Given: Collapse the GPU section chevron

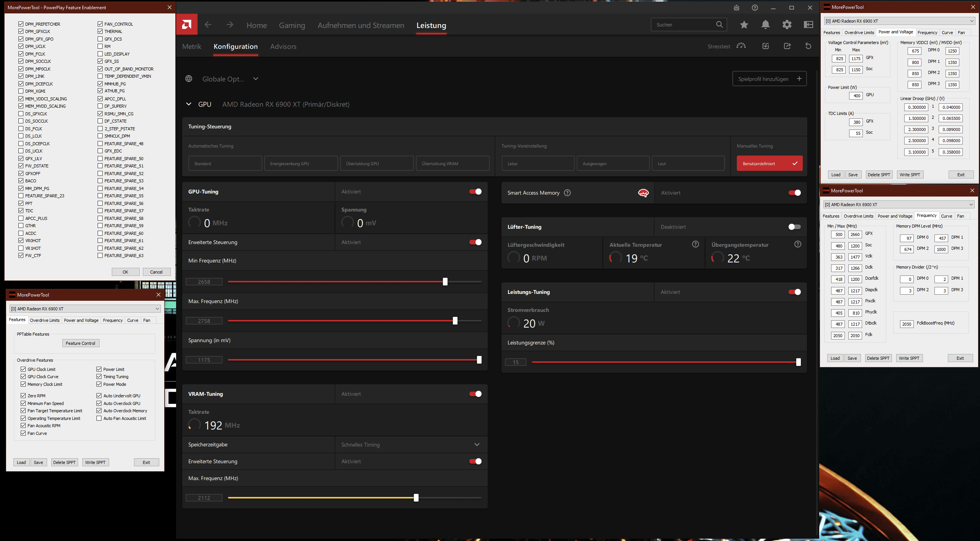Looking at the screenshot, I should pyautogui.click(x=189, y=104).
